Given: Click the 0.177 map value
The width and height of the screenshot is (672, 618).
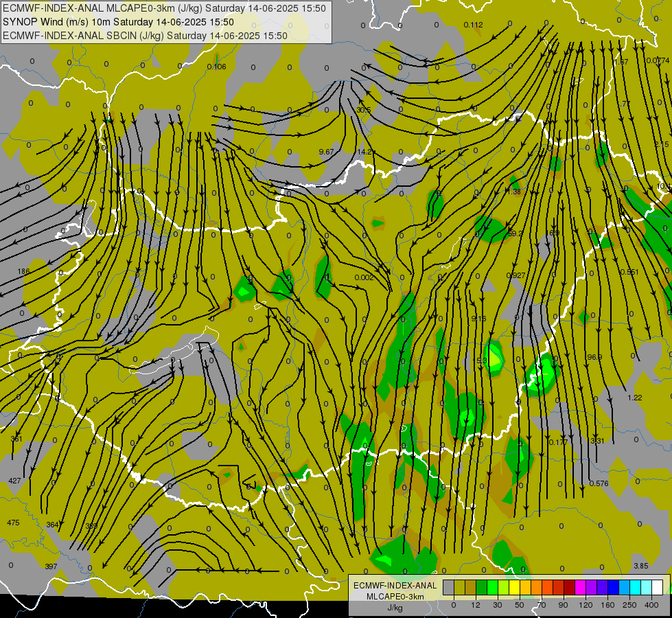Looking at the screenshot, I should tap(558, 442).
